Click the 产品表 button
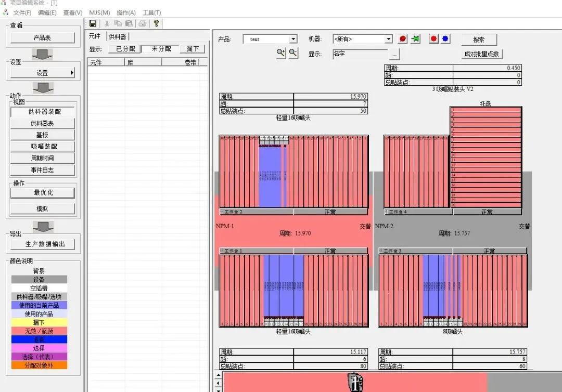The width and height of the screenshot is (562, 392). tap(43, 38)
